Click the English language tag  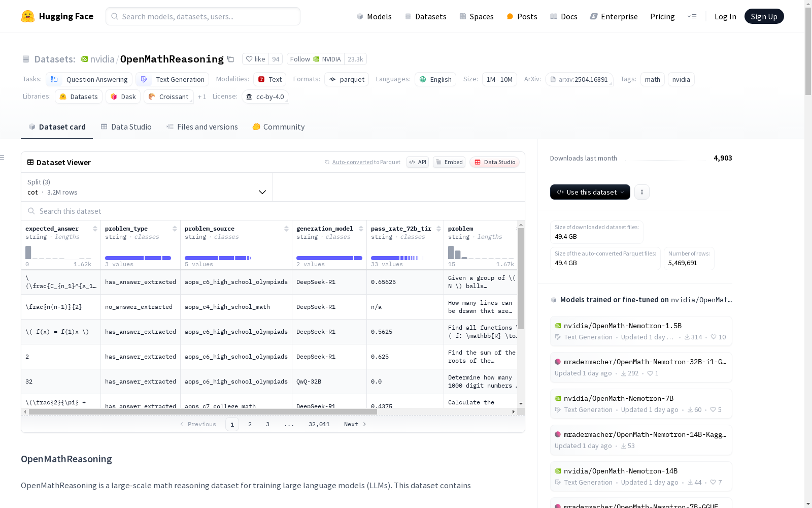(x=435, y=79)
